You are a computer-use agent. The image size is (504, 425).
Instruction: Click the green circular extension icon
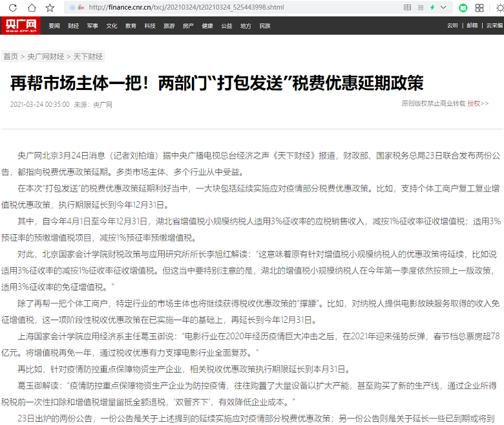pos(463,8)
